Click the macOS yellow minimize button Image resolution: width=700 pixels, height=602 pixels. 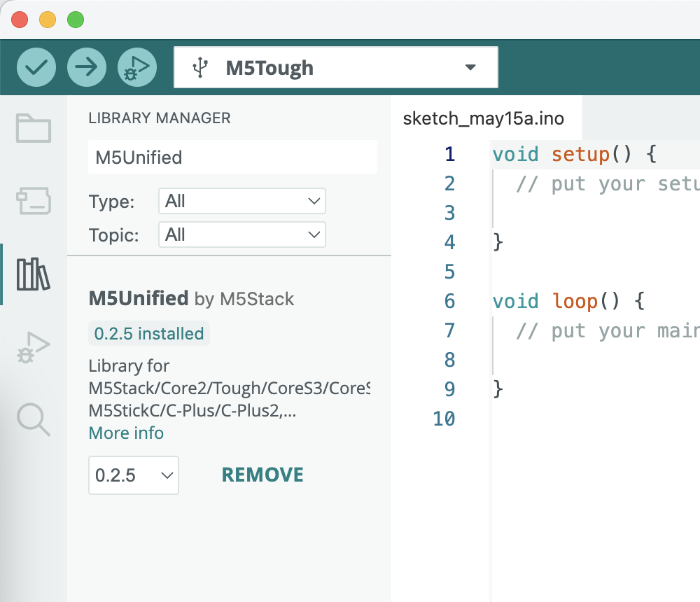point(48,20)
